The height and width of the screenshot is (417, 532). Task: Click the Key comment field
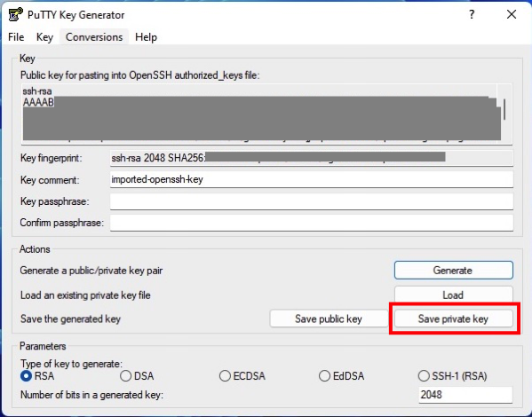pyautogui.click(x=312, y=179)
